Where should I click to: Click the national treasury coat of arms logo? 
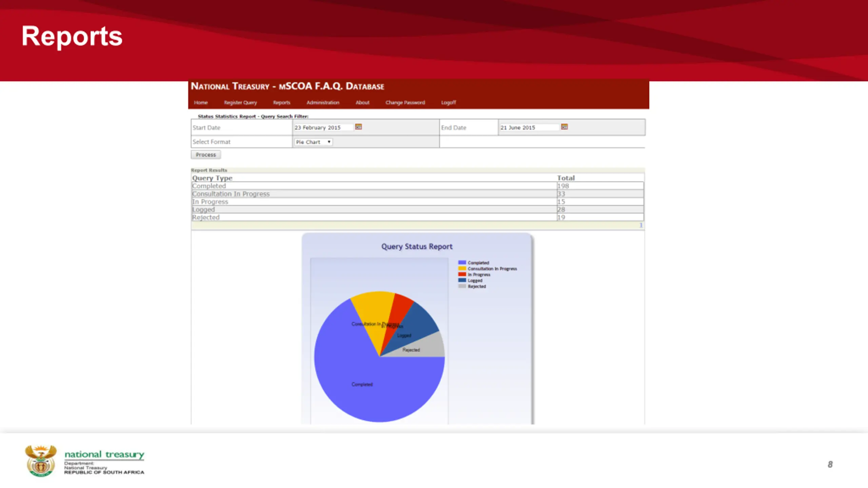pyautogui.click(x=41, y=461)
